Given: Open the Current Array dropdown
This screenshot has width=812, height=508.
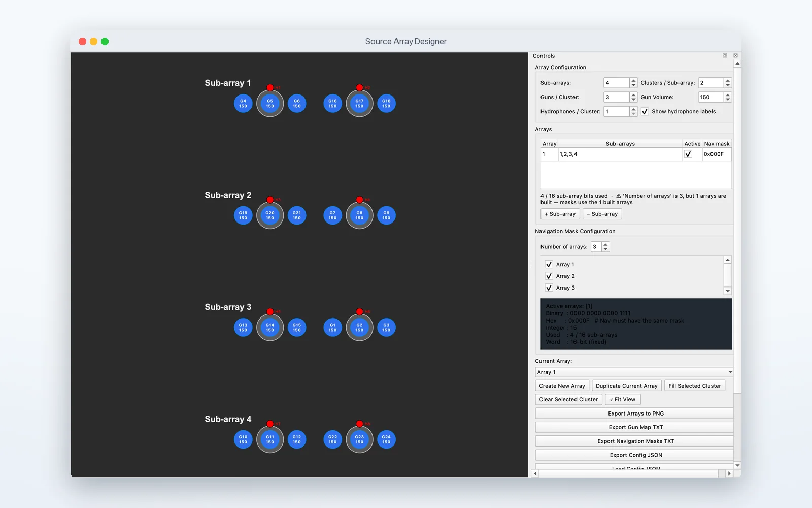Looking at the screenshot, I should [634, 372].
